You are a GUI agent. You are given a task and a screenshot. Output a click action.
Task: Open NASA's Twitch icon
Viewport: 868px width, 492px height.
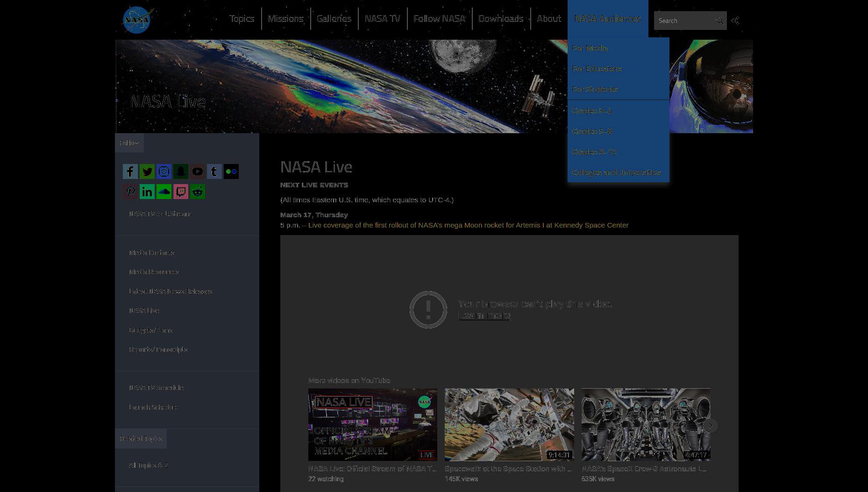[x=181, y=192]
